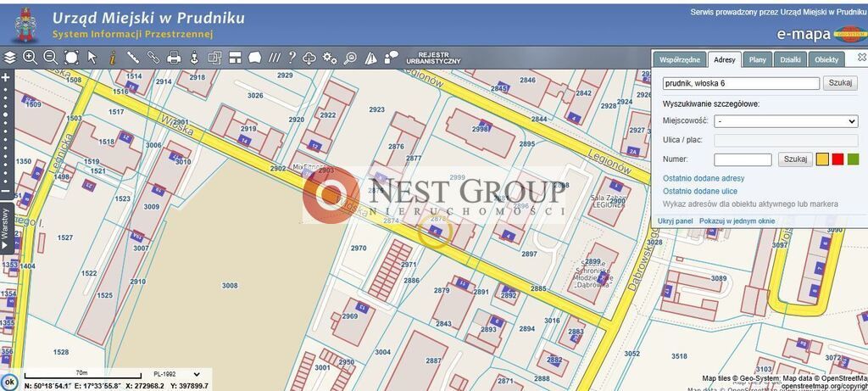The width and height of the screenshot is (868, 391).
Task: Click the place marker pin tool
Action: coord(194,58)
